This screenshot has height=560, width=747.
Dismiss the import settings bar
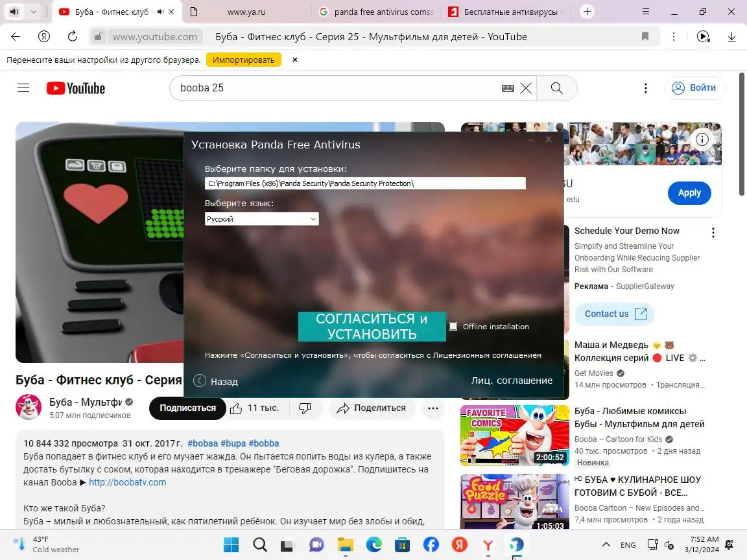coord(295,60)
